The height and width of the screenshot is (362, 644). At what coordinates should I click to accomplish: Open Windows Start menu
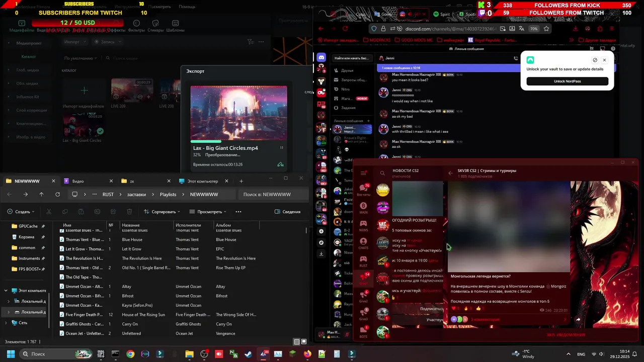11,354
